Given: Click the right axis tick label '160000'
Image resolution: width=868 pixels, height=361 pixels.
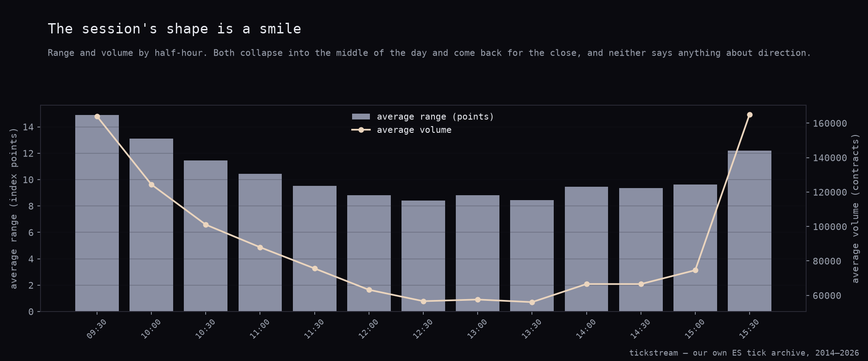Looking at the screenshot, I should [x=830, y=123].
